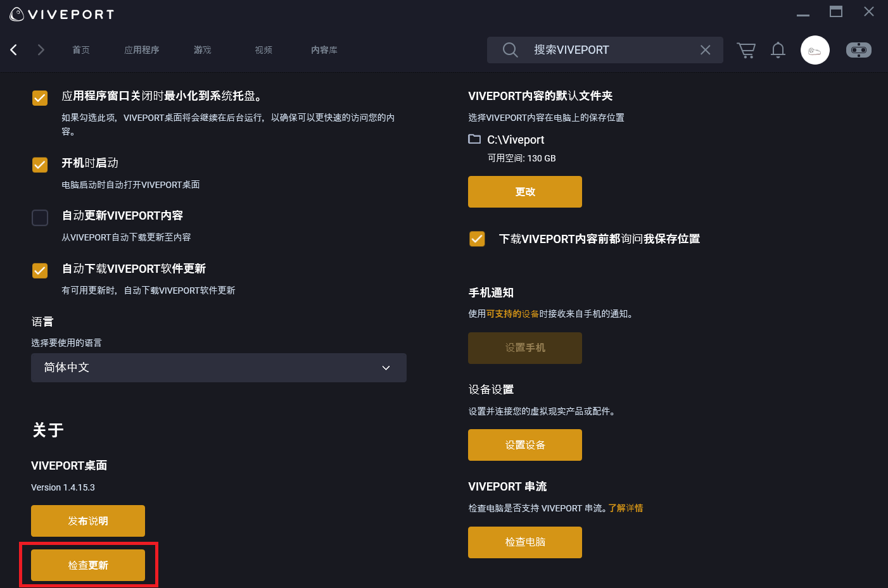Click the VIVEPORT logo
The width and height of the screenshot is (888, 588).
click(62, 14)
